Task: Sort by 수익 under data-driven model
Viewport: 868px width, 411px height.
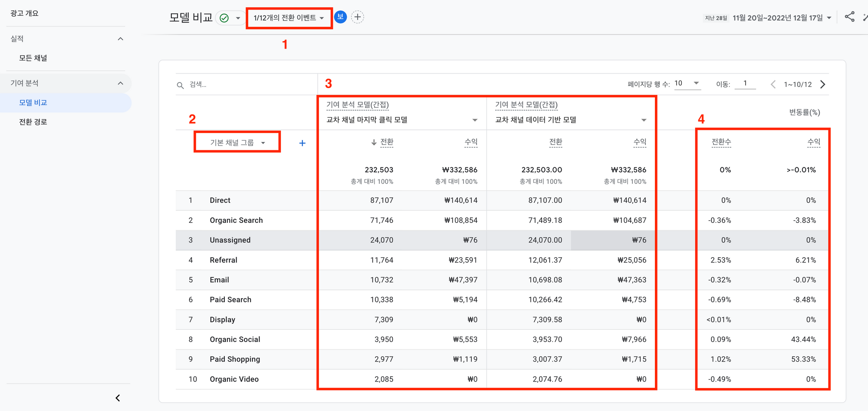Action: [x=640, y=142]
